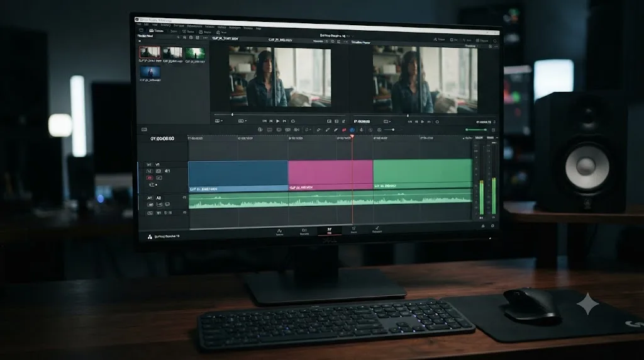Play the clip in the source viewer

tap(277, 121)
